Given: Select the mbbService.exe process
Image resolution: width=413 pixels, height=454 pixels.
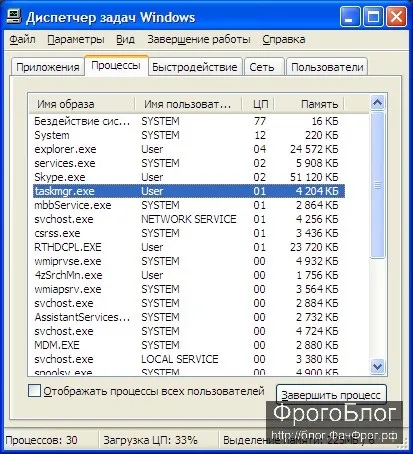Looking at the screenshot, I should pos(189,205).
